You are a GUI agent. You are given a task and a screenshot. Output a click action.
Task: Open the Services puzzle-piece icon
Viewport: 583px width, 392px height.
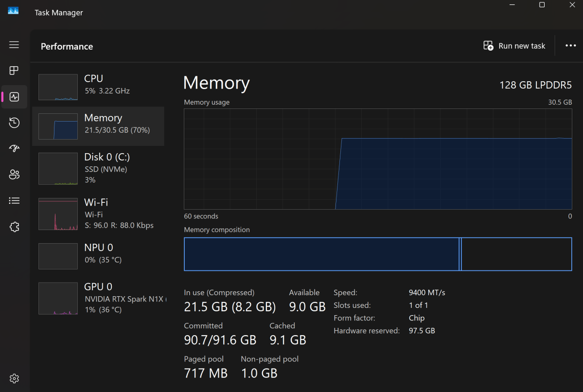coord(14,227)
